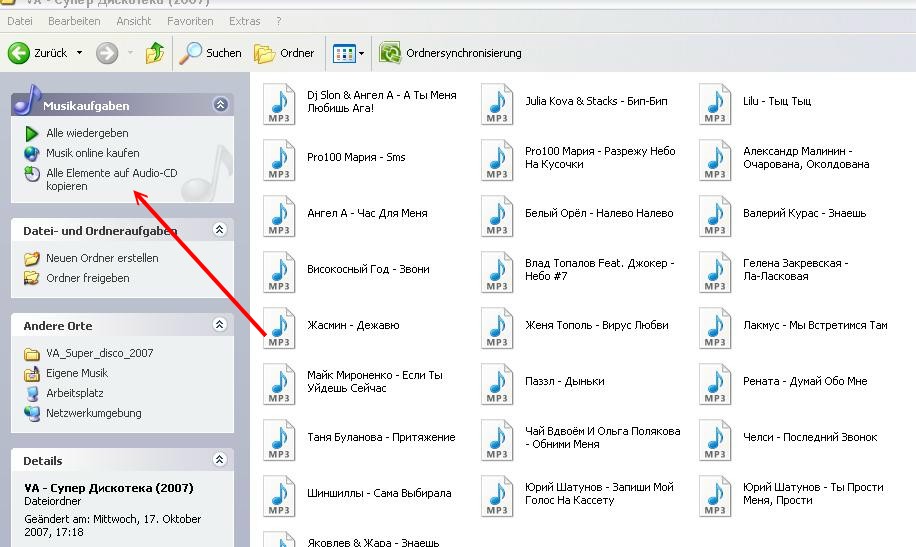Click Ordner freigeben link
This screenshot has width=916, height=547.
[88, 278]
